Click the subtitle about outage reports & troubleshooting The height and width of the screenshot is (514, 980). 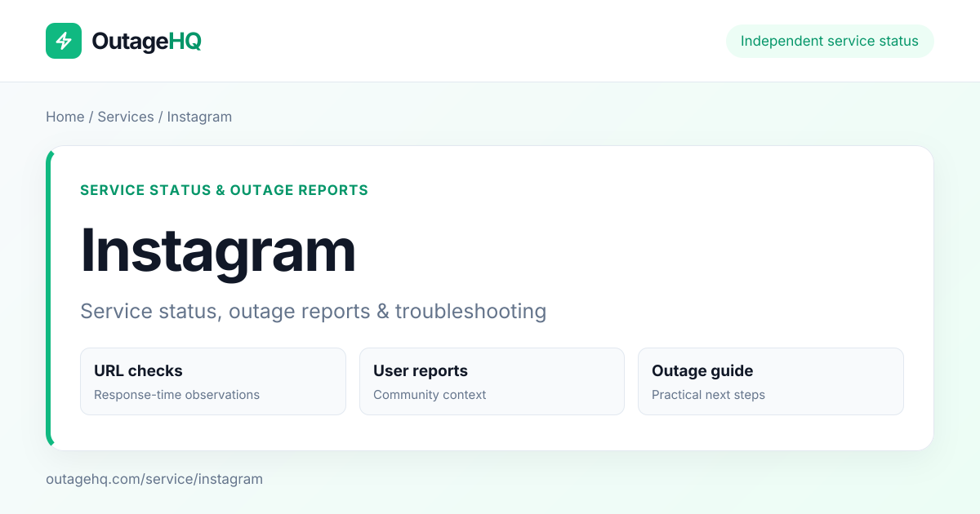point(314,311)
